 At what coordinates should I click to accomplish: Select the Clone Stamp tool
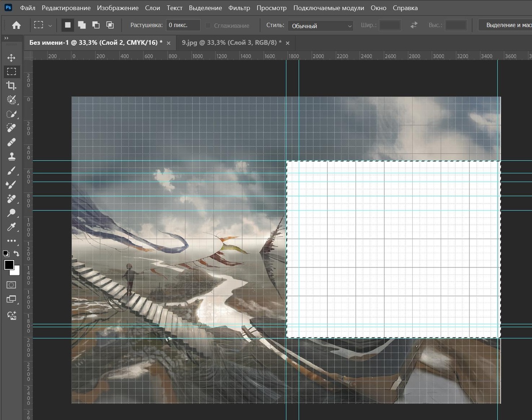[x=12, y=157]
